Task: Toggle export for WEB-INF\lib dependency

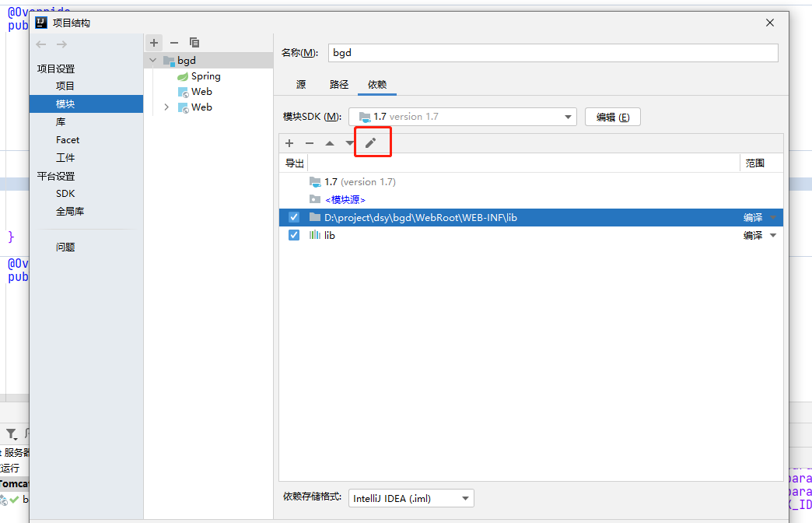Action: coord(294,217)
